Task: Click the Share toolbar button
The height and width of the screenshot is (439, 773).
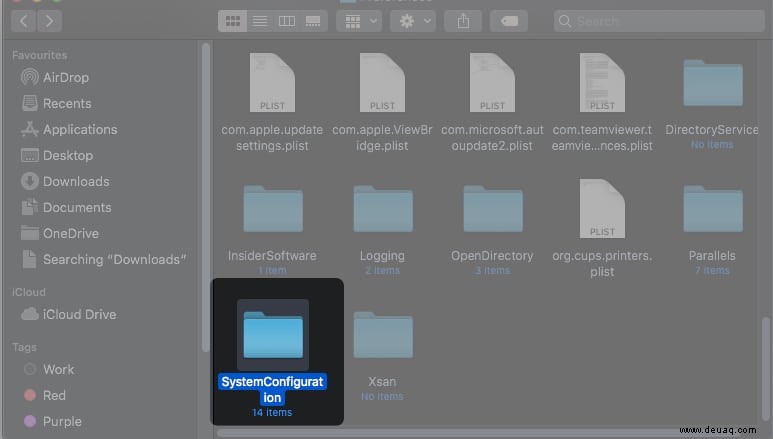Action: 463,21
